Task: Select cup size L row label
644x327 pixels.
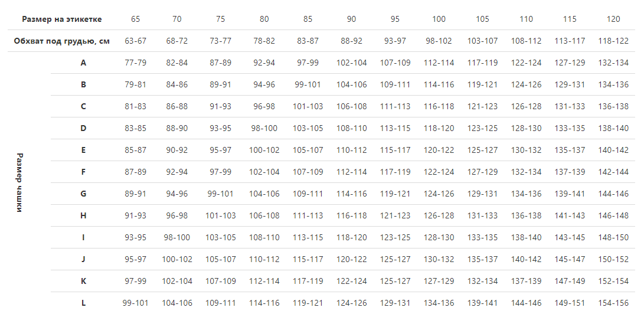Action: point(83,303)
